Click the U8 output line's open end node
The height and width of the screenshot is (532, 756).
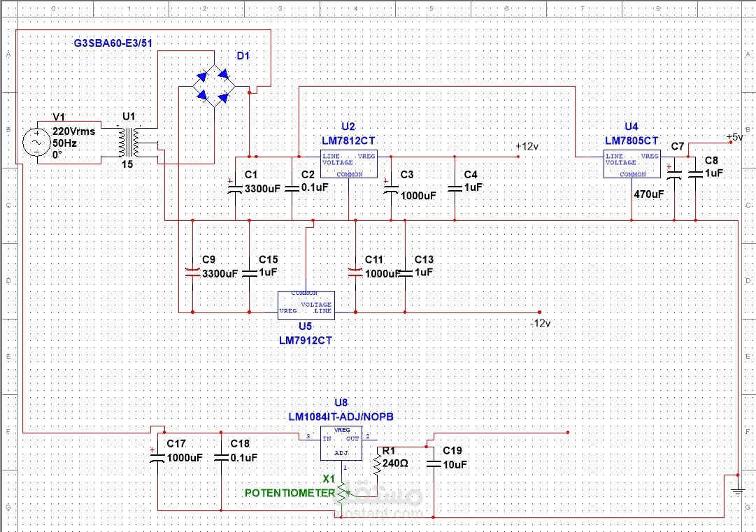coord(568,432)
